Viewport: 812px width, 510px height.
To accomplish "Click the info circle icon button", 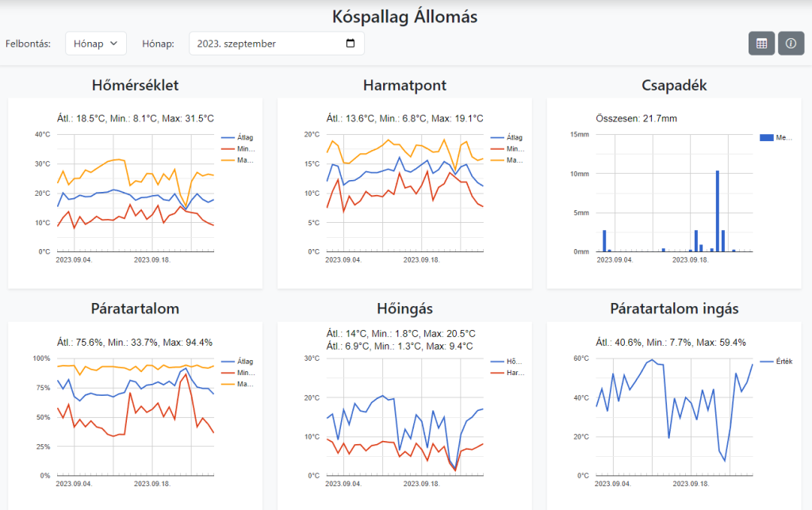I will (791, 44).
